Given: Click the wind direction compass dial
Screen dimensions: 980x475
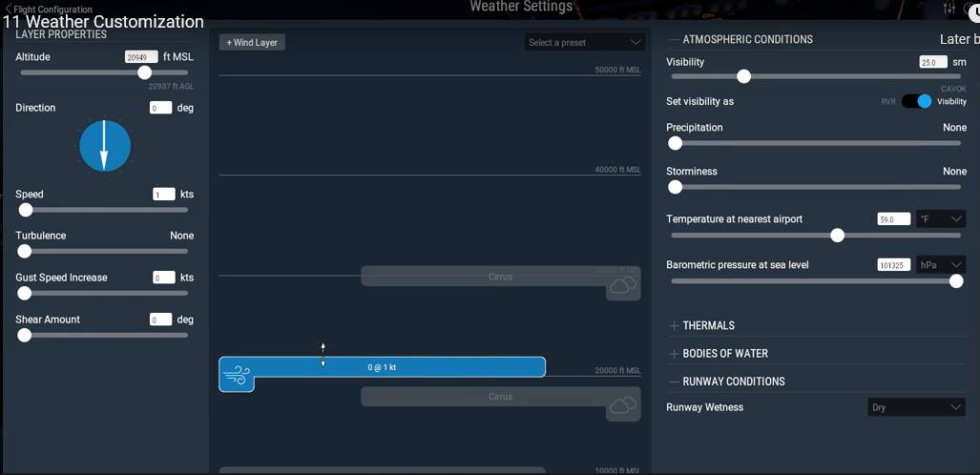Looking at the screenshot, I should coord(105,146).
